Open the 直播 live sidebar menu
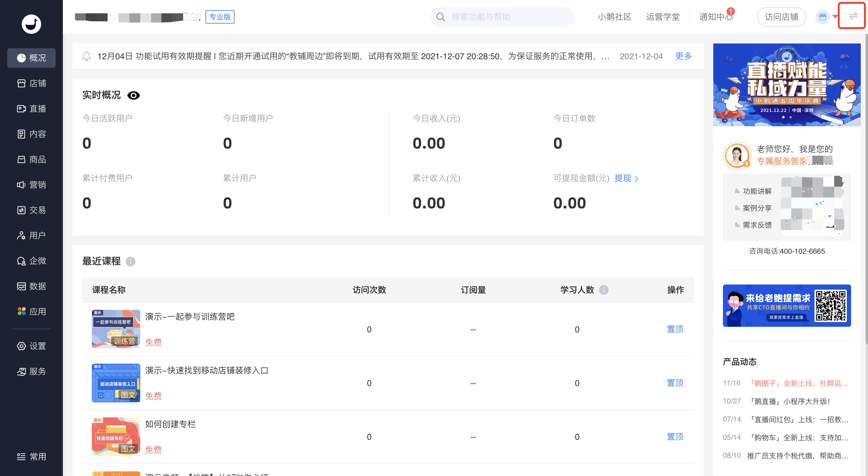Viewport: 868px width, 476px height. 31,108
